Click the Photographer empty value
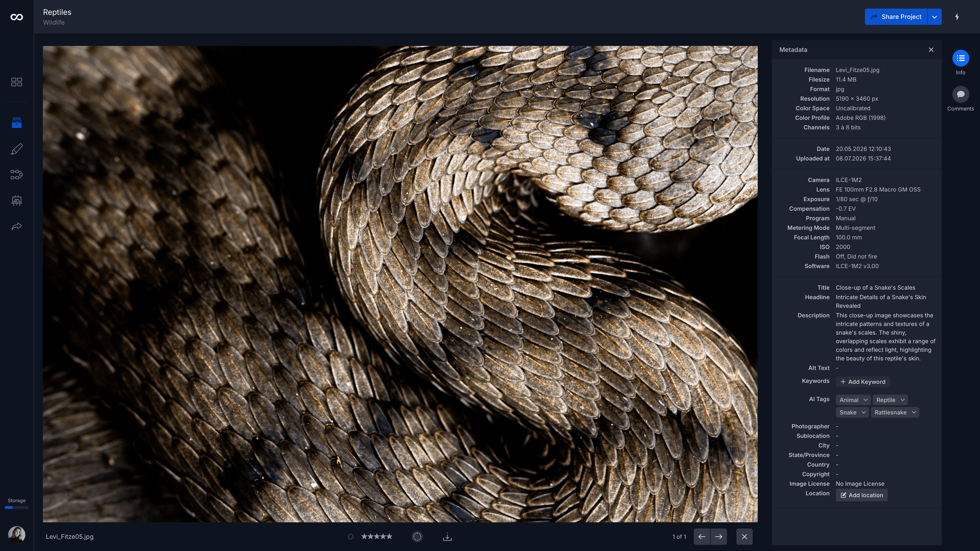 coord(837,426)
